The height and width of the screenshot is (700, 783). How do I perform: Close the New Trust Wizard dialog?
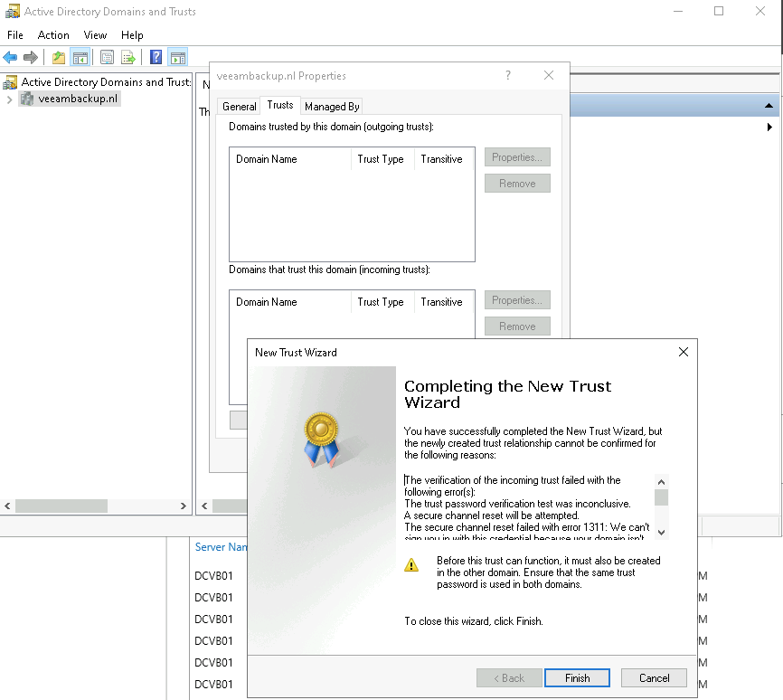tap(684, 352)
